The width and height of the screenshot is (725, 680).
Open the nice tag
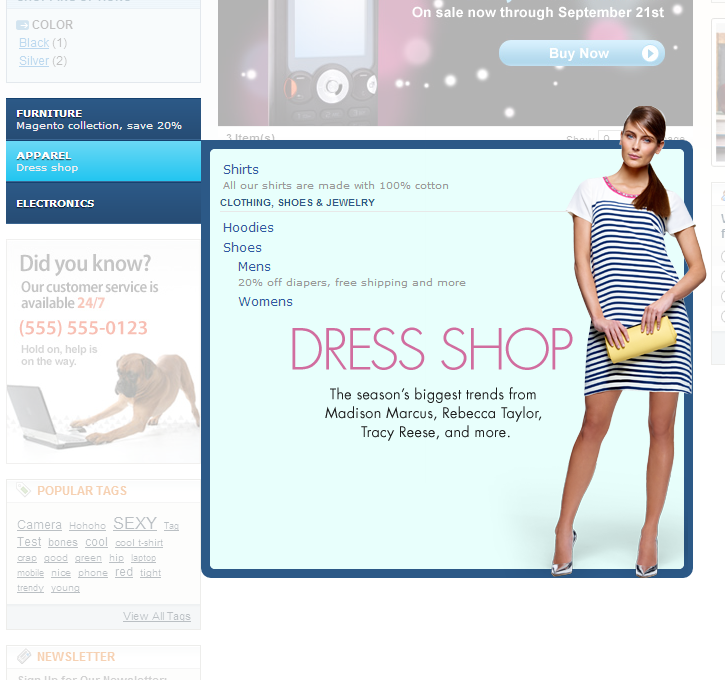61,573
